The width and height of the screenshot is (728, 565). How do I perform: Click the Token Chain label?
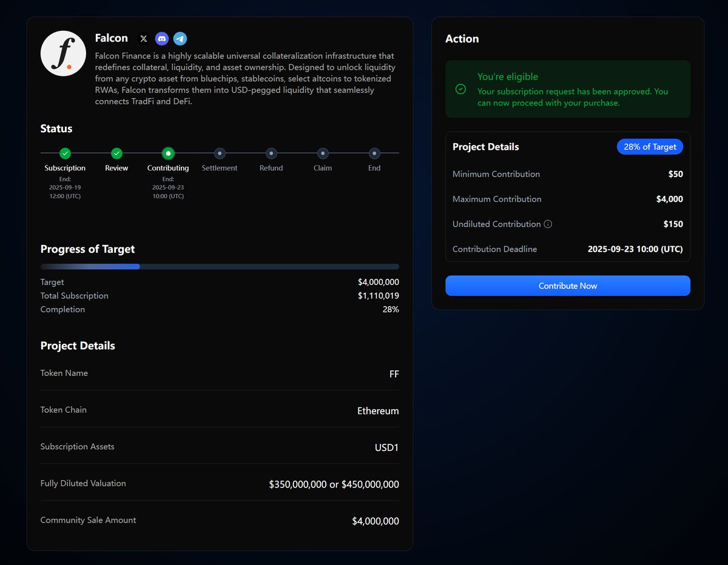click(64, 410)
